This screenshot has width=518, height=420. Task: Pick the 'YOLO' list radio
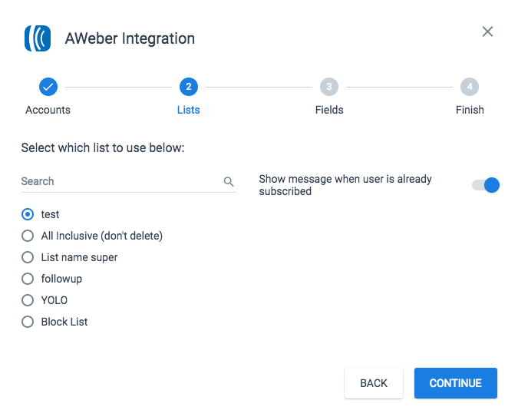coord(28,300)
